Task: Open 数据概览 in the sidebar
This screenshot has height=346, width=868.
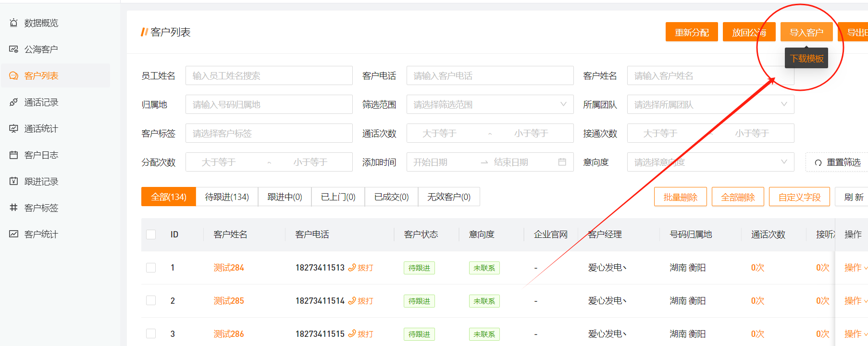Action: pos(41,23)
